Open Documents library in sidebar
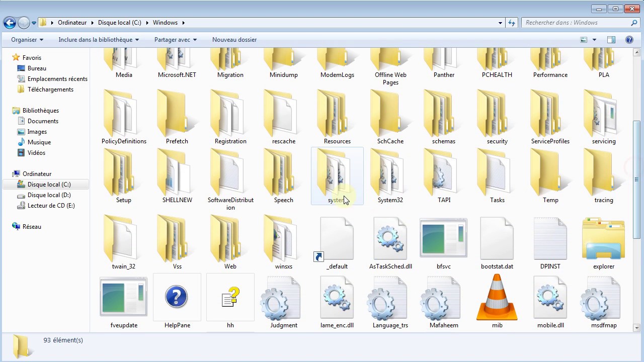The height and width of the screenshot is (362, 644). coord(43,121)
